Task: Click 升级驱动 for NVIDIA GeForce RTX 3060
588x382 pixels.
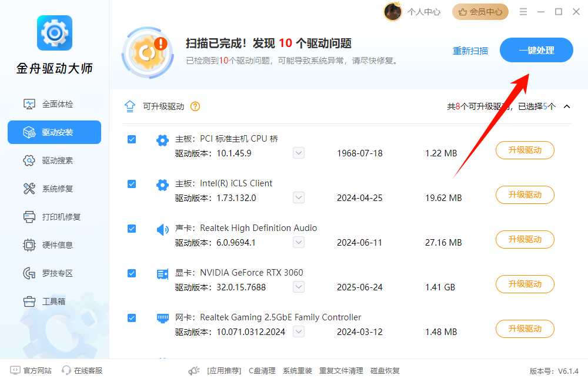Action: click(524, 284)
